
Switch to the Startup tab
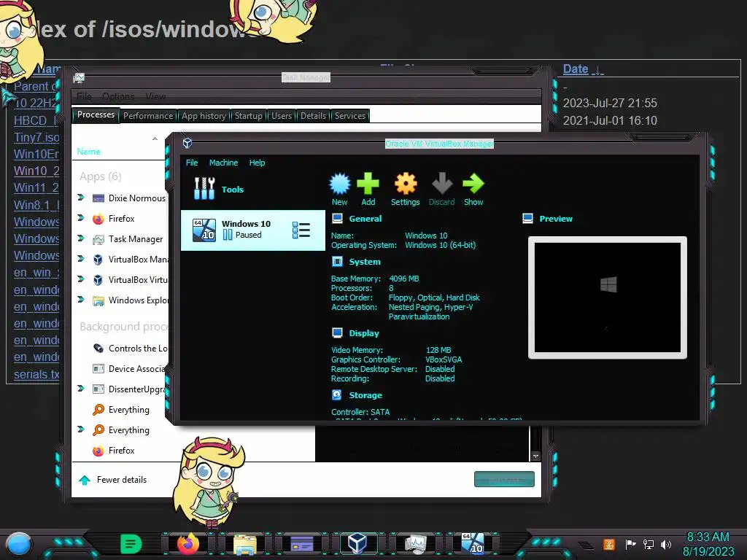click(x=248, y=116)
